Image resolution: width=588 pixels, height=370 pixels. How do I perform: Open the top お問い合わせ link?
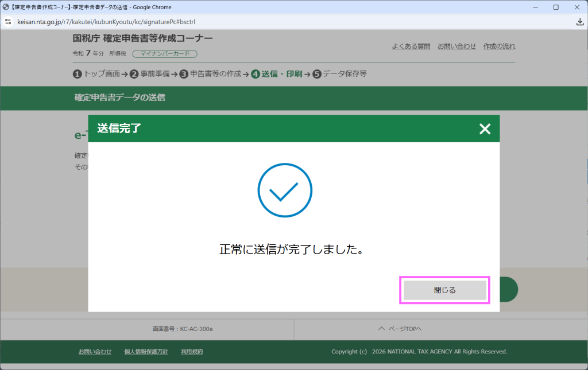pos(457,46)
